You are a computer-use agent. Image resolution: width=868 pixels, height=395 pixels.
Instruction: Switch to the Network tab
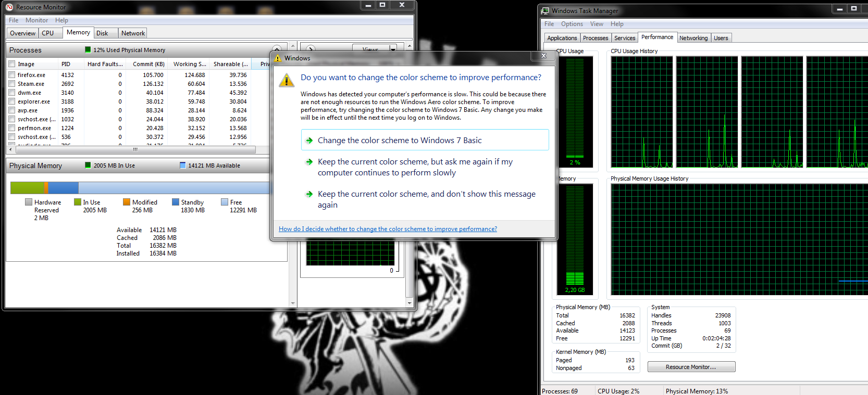click(x=133, y=33)
